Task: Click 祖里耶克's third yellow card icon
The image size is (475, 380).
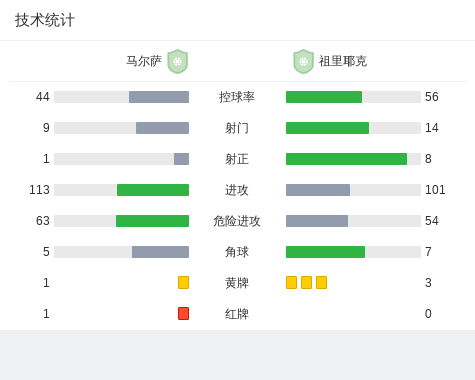Action: (321, 282)
